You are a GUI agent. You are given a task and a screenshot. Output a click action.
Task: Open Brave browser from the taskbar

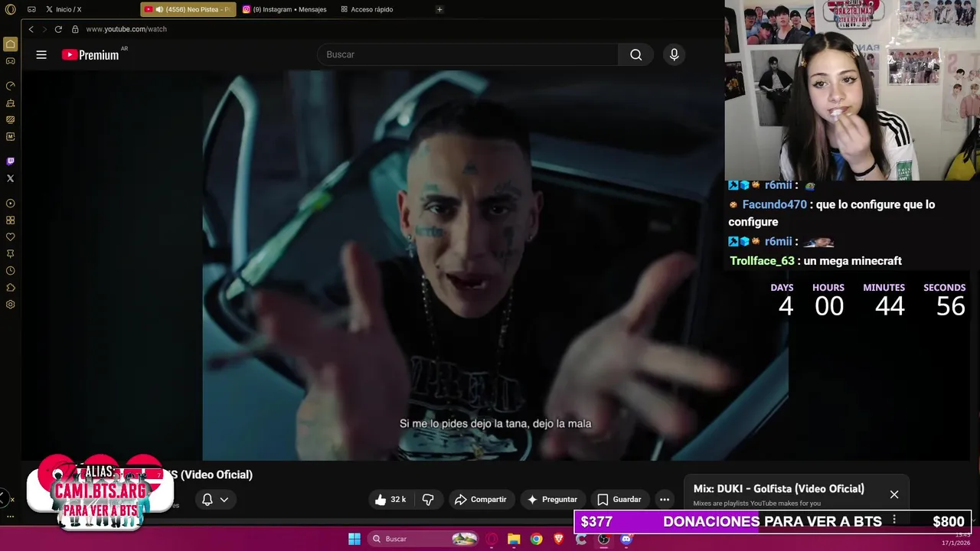(x=559, y=539)
